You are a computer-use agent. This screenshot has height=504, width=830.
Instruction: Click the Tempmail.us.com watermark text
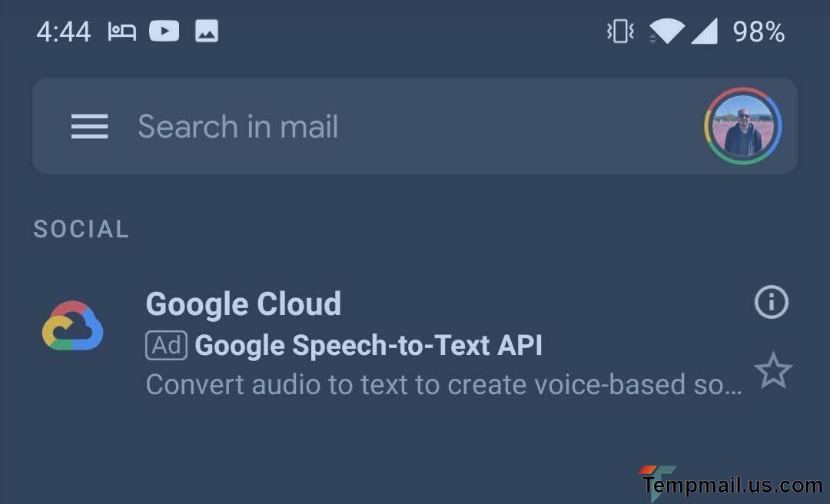click(732, 486)
